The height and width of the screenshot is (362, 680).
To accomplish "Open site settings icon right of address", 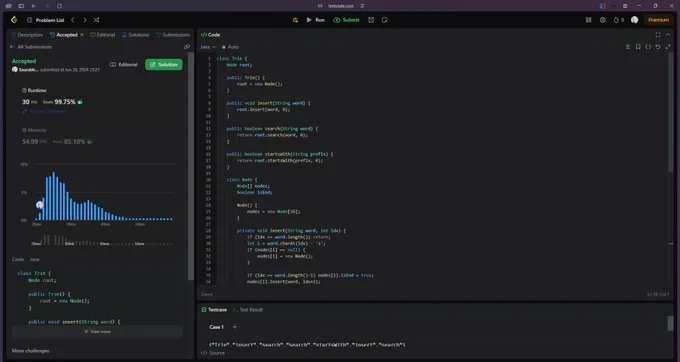I will (x=362, y=6).
